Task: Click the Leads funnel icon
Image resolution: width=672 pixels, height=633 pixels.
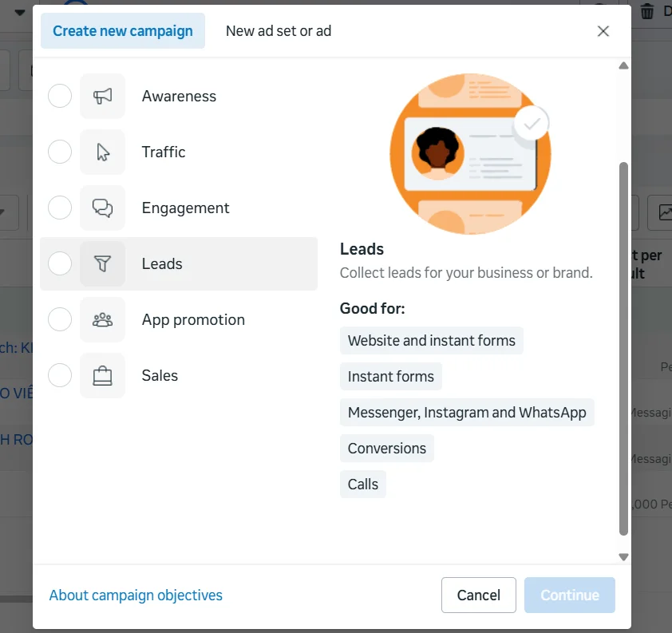Action: tap(101, 263)
